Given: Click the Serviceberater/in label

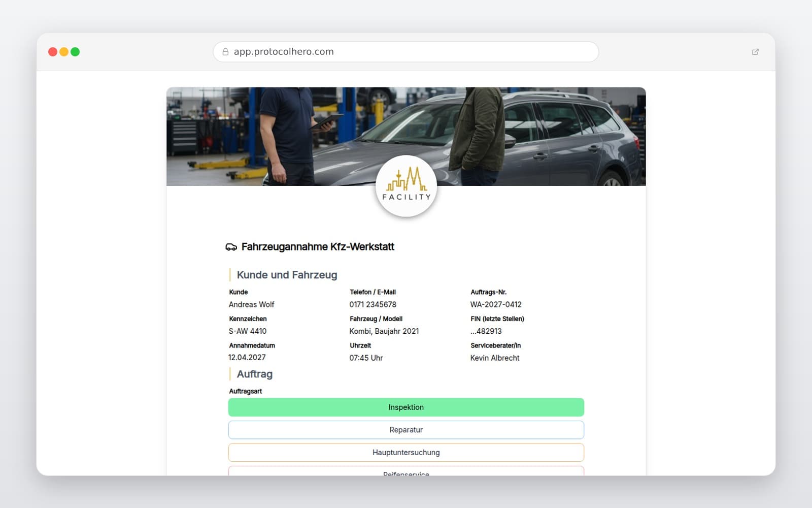Looking at the screenshot, I should point(495,345).
